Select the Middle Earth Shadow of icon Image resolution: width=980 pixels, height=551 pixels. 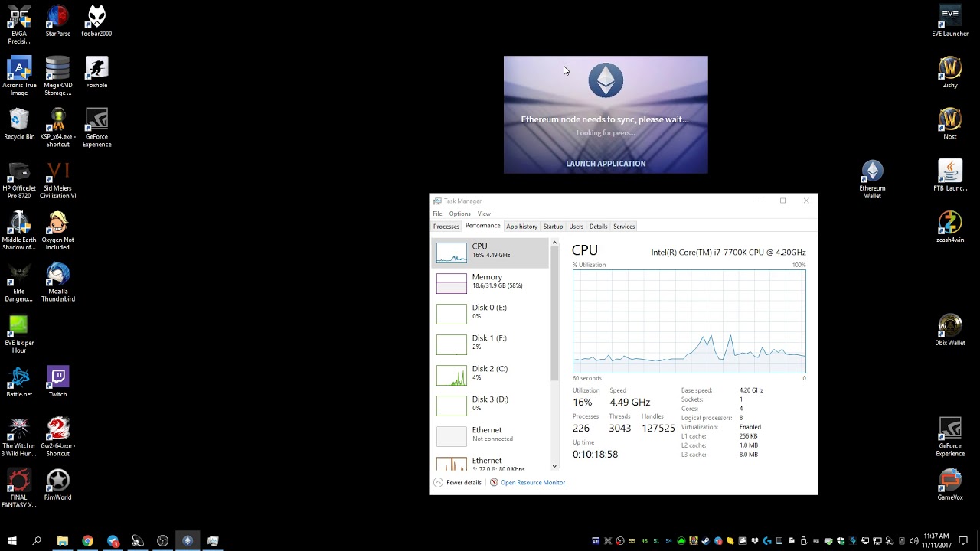point(19,231)
